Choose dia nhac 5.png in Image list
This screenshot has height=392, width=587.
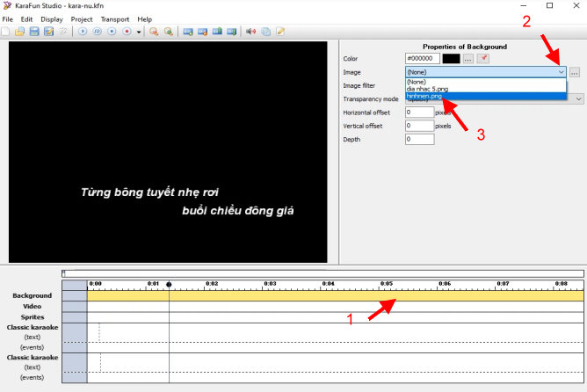tap(430, 89)
